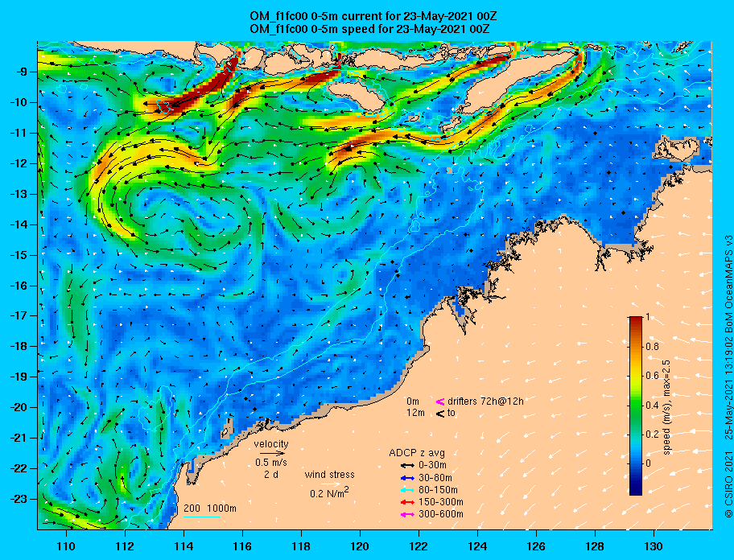
Task: Click the black arrowhead beside 'to'
Action: [x=440, y=414]
